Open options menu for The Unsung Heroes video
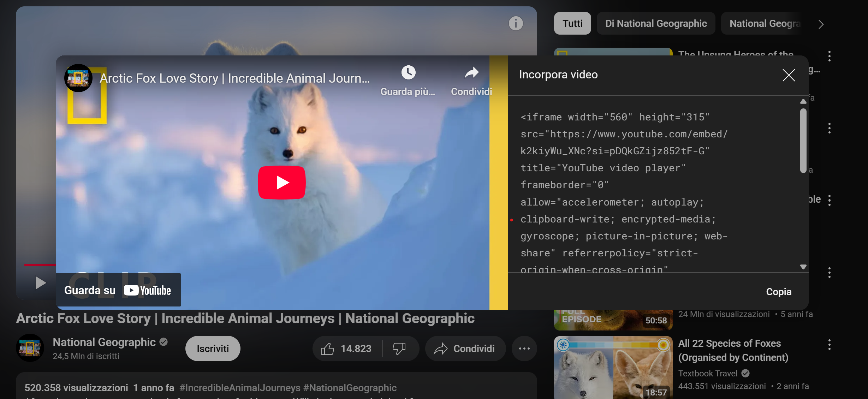 click(830, 56)
